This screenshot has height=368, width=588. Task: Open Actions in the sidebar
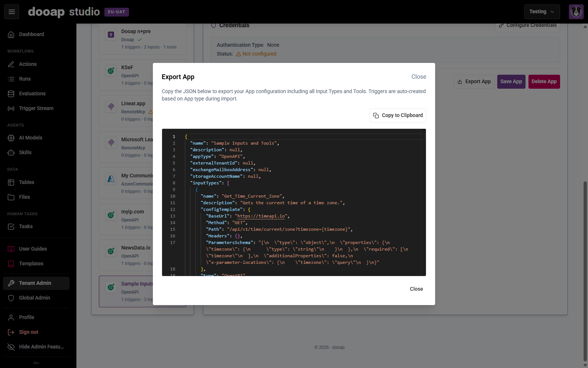36,64
